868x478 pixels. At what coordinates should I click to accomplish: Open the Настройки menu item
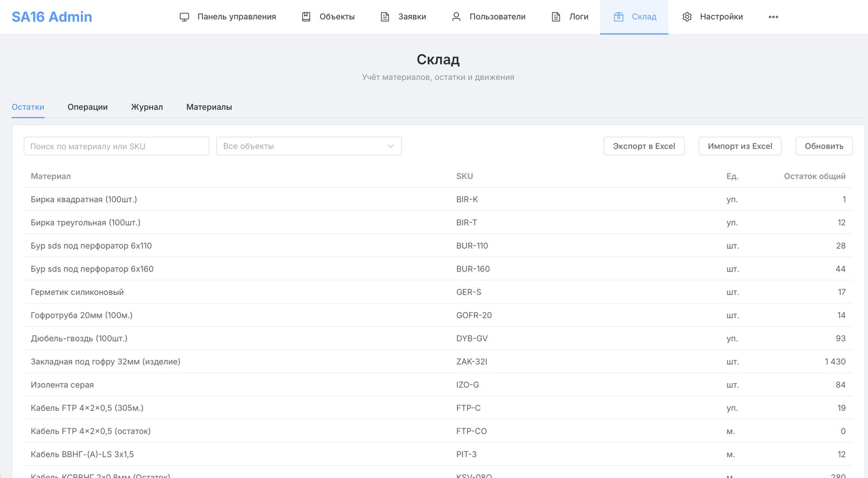coord(713,17)
